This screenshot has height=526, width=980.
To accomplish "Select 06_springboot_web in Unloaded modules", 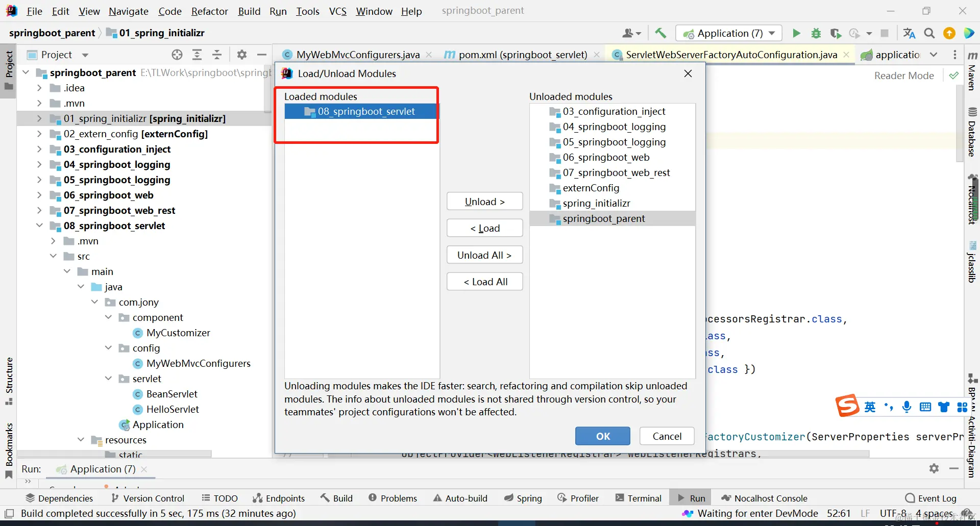I will click(612, 157).
